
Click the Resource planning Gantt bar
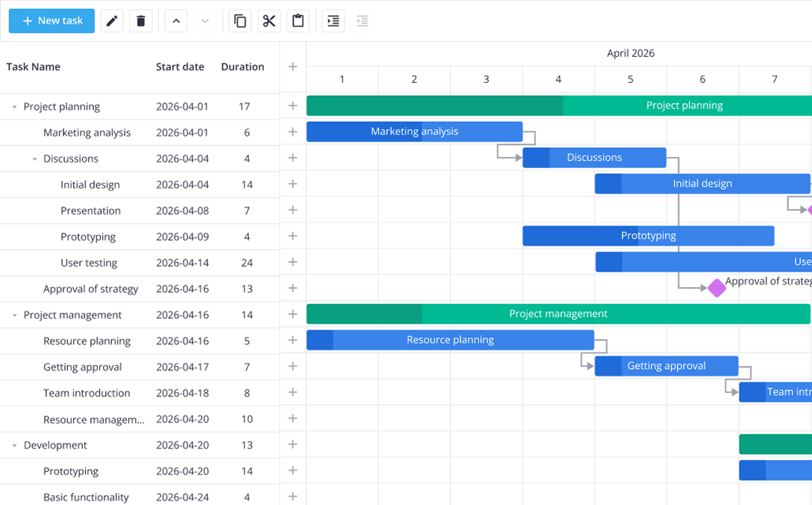pos(450,340)
